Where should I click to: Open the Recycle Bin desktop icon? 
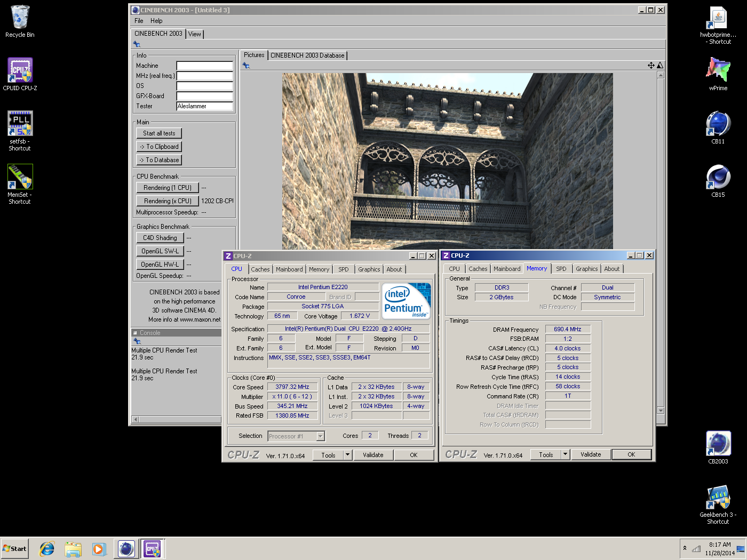tap(20, 21)
